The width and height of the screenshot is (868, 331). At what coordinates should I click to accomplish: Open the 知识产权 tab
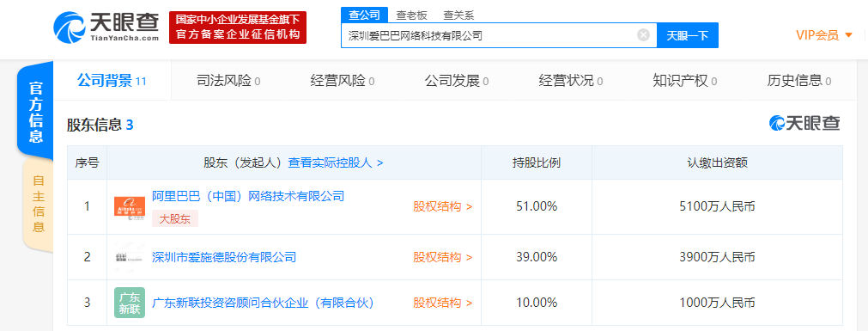pyautogui.click(x=685, y=81)
